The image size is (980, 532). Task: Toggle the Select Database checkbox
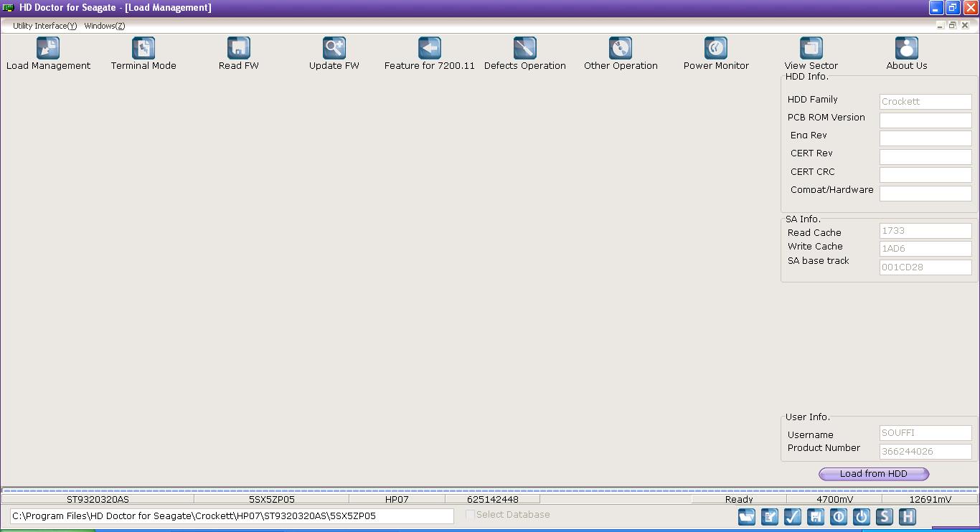(x=471, y=515)
